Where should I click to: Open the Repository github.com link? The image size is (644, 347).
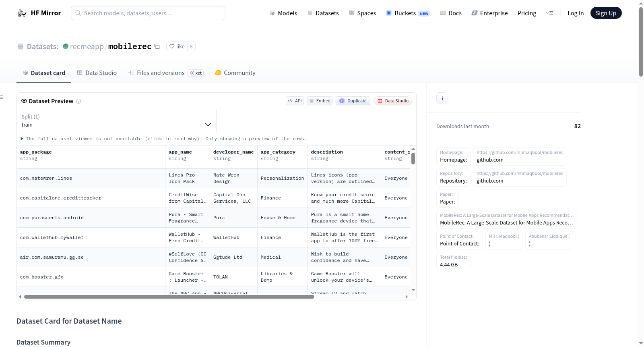[520, 177]
